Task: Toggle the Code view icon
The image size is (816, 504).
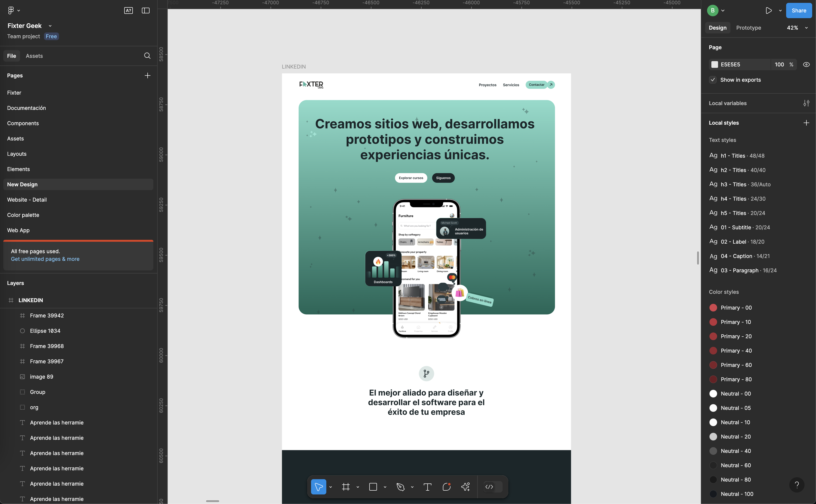Action: click(x=490, y=487)
